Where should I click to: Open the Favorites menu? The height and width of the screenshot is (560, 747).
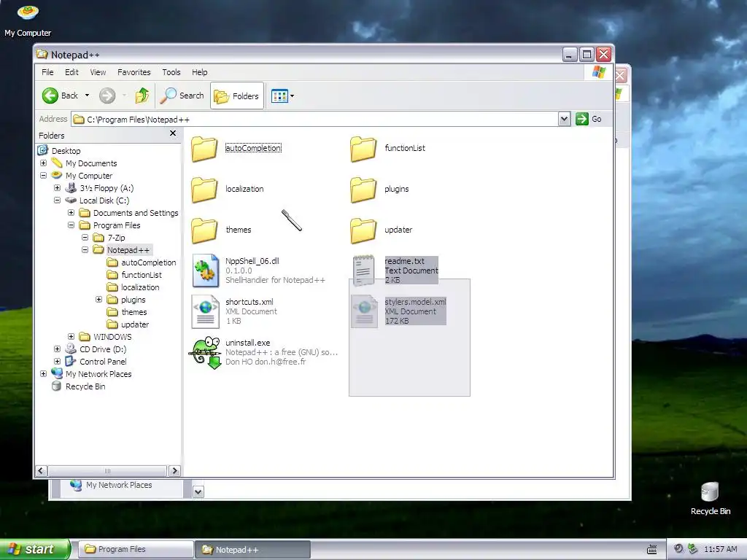click(x=134, y=72)
